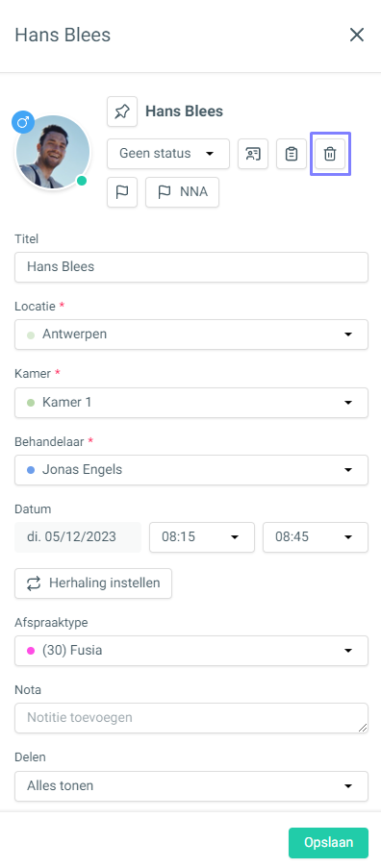Image resolution: width=381 pixels, height=868 pixels.
Task: Change the 08:45 end time
Action: pos(316,537)
